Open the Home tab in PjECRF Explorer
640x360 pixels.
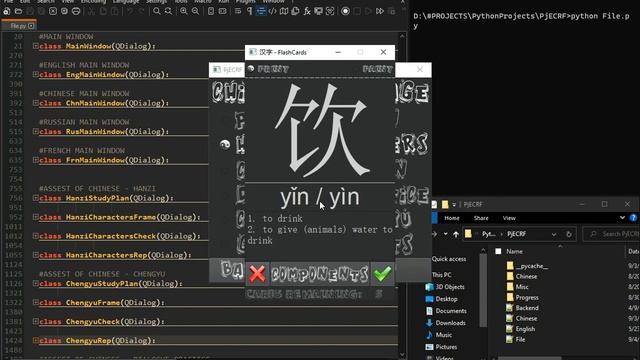[x=452, y=218]
